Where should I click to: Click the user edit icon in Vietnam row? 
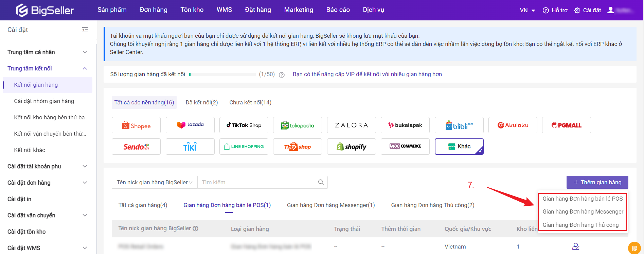[x=576, y=246]
